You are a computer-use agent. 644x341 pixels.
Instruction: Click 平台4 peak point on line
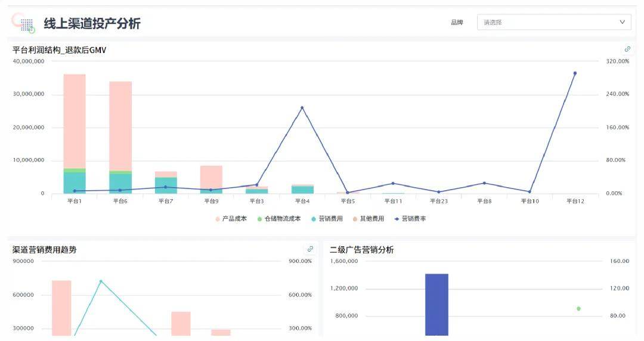coord(302,108)
